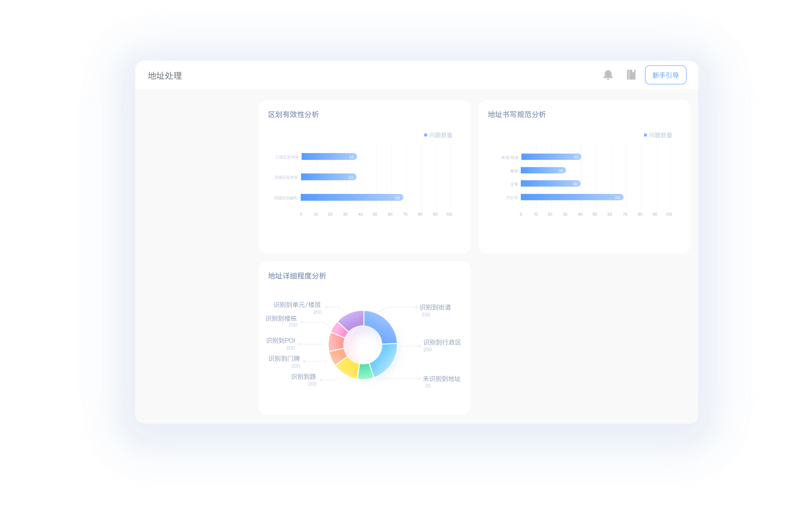
Task: Click the 四级区划缺失 axis label
Action: 286,198
